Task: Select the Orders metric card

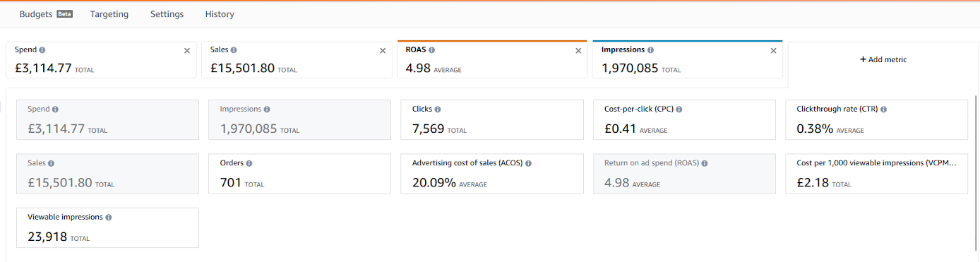Action: tap(300, 174)
